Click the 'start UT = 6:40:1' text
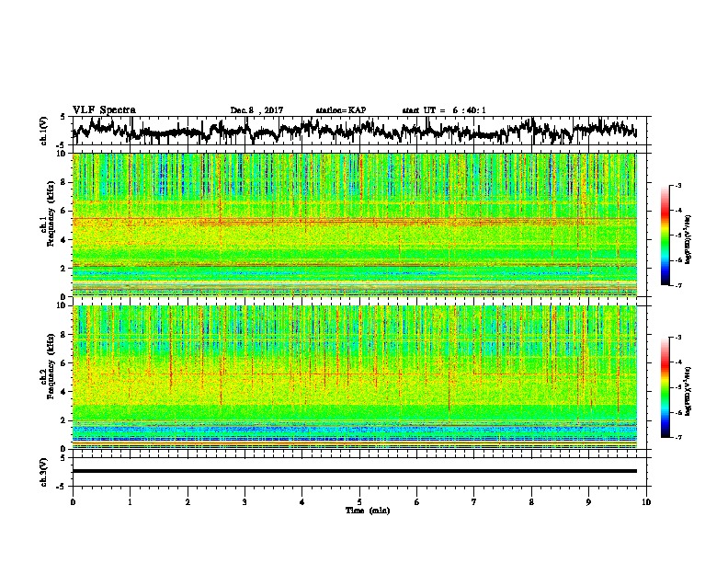The height and width of the screenshot is (563, 728). 444,110
